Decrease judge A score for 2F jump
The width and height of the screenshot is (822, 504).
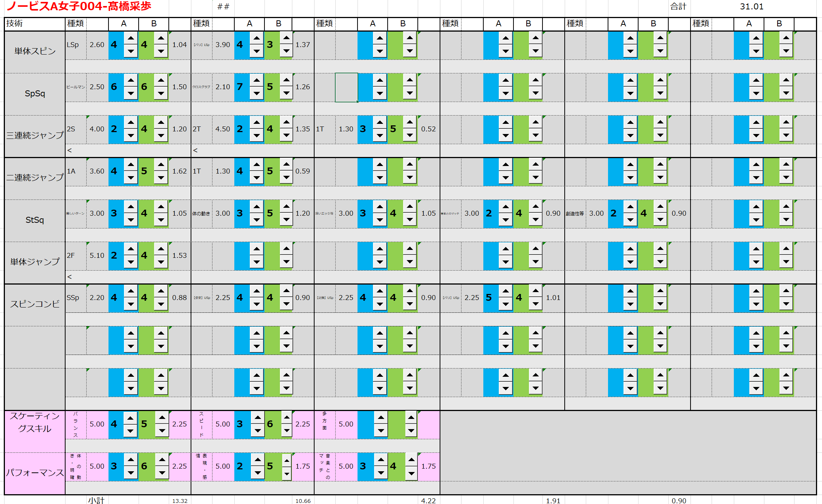point(131,262)
